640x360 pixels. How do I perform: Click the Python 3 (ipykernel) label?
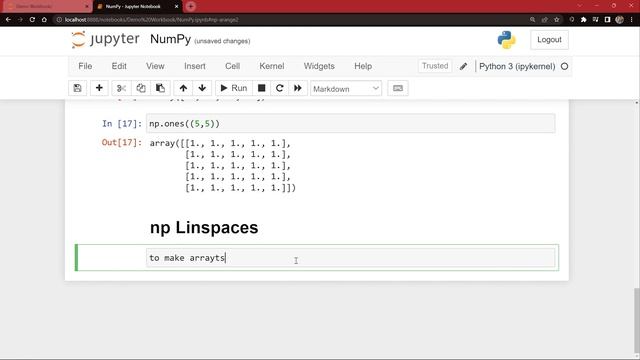[x=517, y=67]
